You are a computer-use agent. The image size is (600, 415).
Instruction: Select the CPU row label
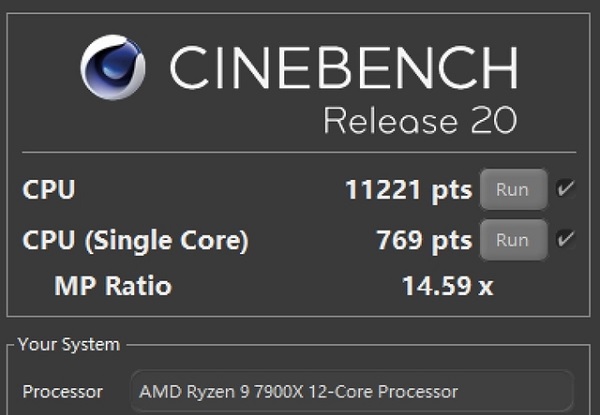[49, 189]
